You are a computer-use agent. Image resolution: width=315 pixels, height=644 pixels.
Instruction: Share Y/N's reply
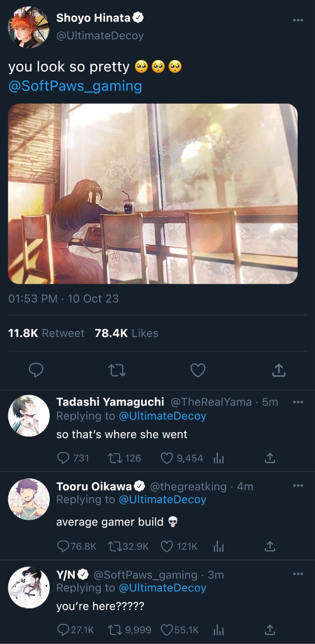tap(270, 630)
